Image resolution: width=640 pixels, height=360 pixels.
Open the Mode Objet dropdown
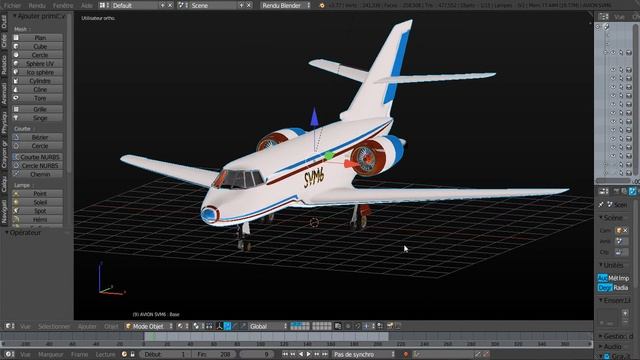[149, 326]
